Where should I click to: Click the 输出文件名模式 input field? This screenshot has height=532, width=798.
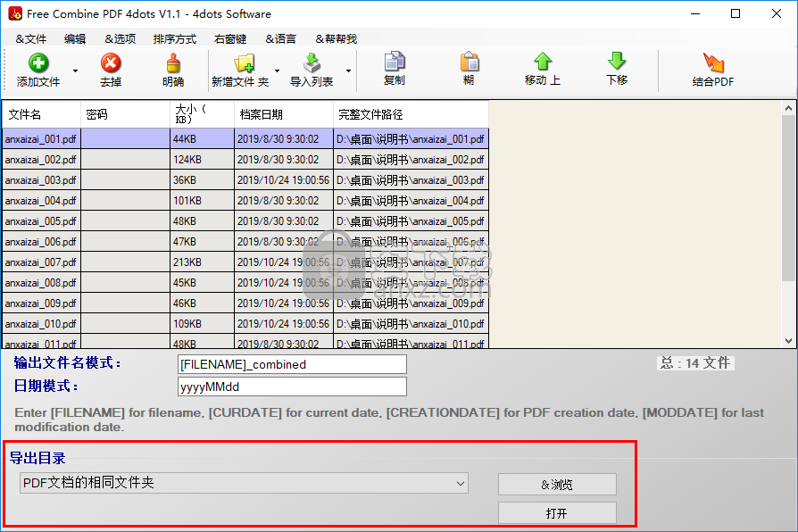pos(292,364)
